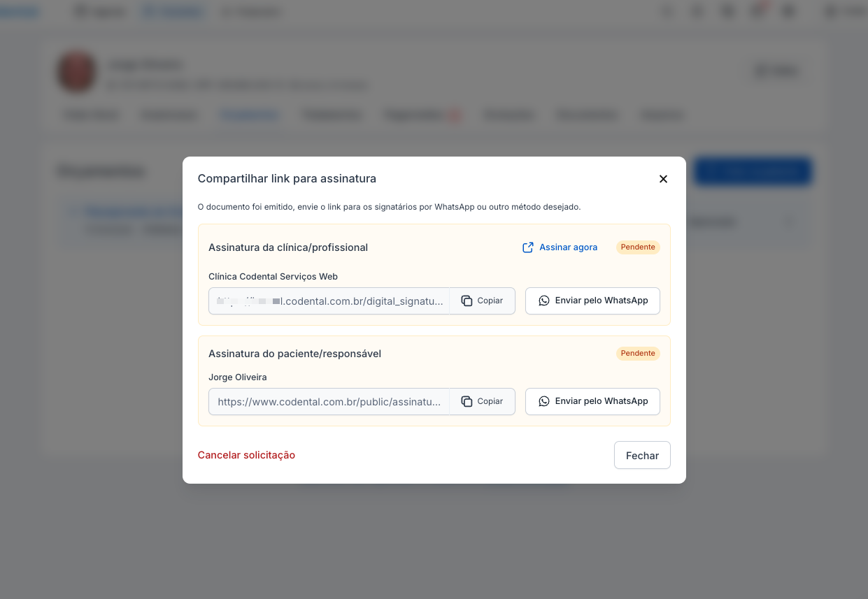Click the blurred blue button behind the dialog

(x=753, y=171)
